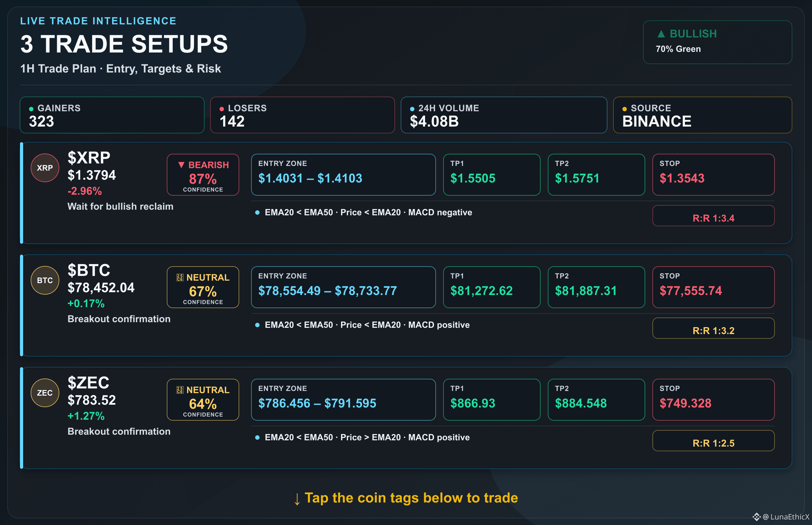Click ZEC price $783.52

pyautogui.click(x=92, y=400)
